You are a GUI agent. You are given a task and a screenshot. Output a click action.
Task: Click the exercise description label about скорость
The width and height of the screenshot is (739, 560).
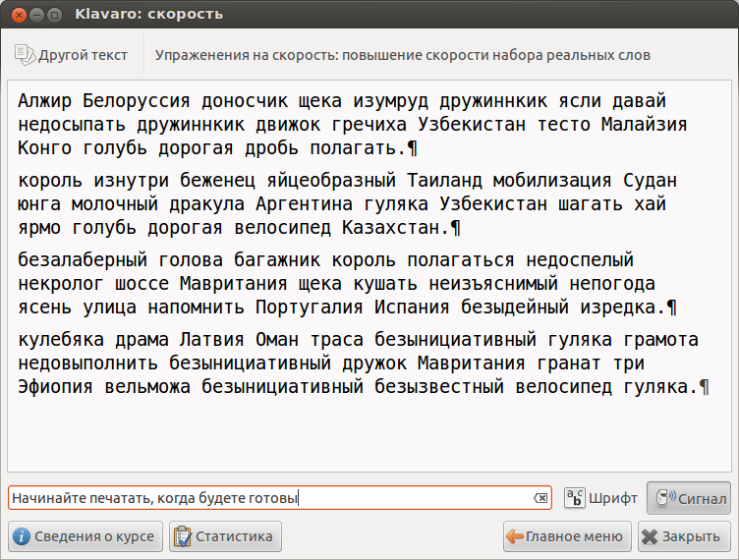[x=403, y=55]
